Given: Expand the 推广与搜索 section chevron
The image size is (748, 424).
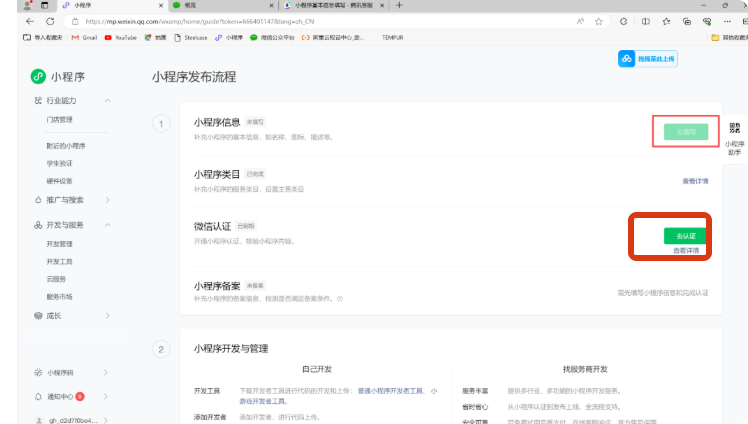Looking at the screenshot, I should (107, 200).
